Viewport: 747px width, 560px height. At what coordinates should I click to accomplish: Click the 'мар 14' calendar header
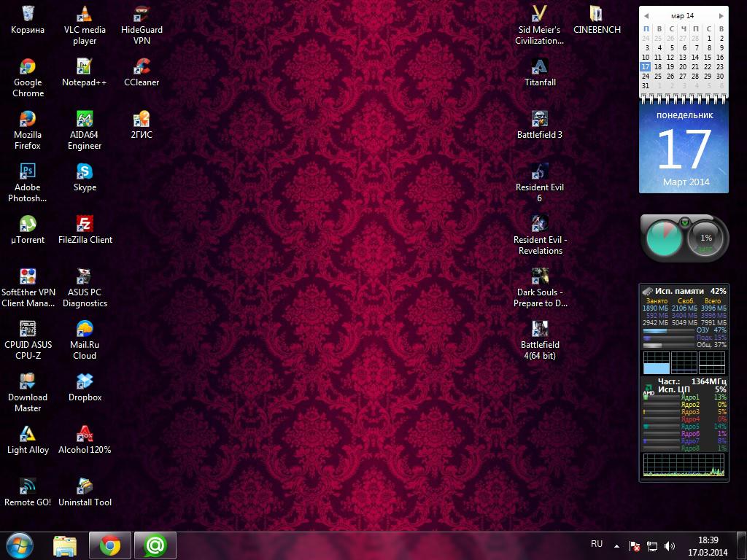[683, 16]
